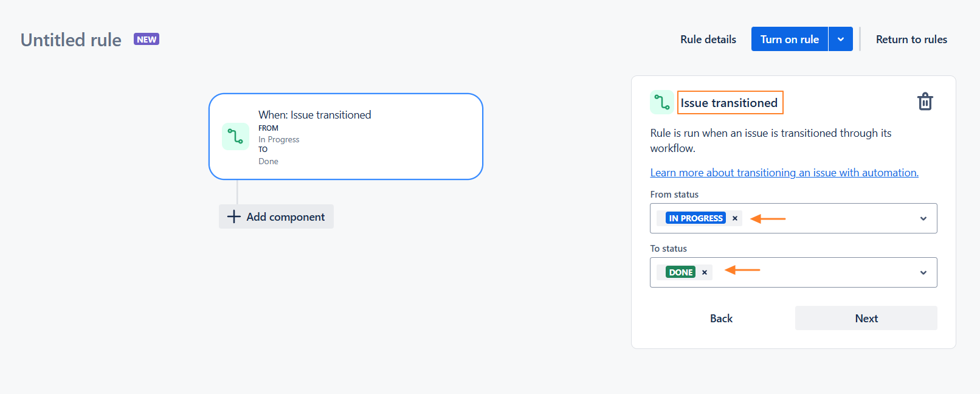Expand the From status dropdown chevron
The image size is (980, 394).
coord(923,218)
